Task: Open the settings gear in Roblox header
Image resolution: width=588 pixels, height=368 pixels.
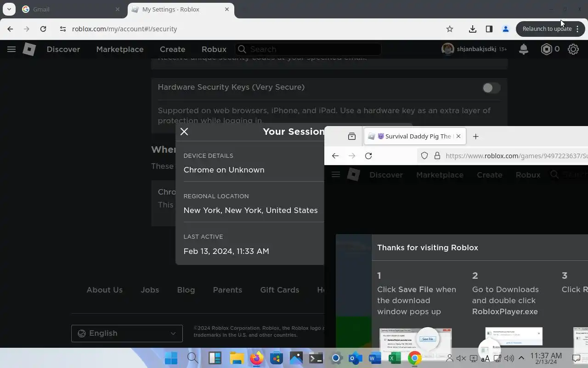Action: tap(573, 49)
